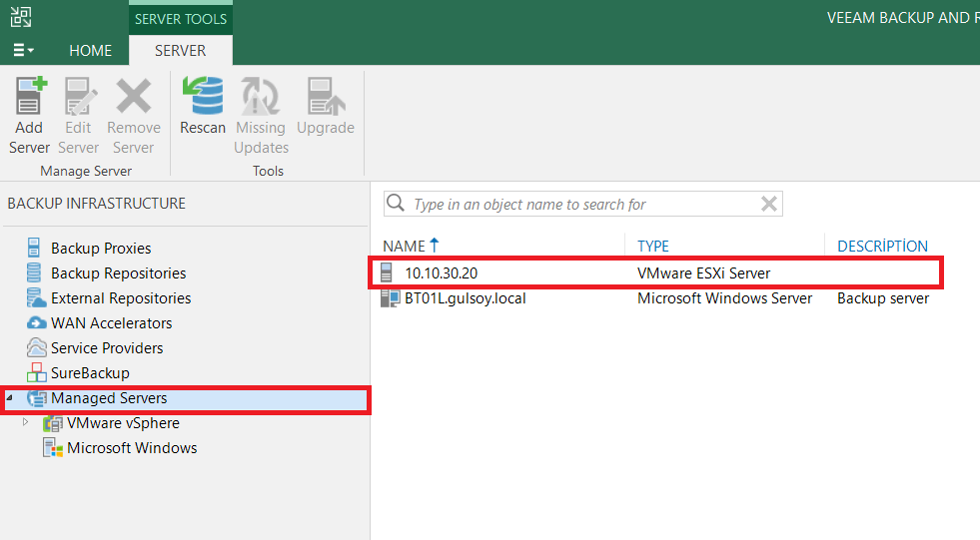Viewport: 980px width, 540px height.
Task: Open the main hamburger menu dropdown
Action: 24,50
